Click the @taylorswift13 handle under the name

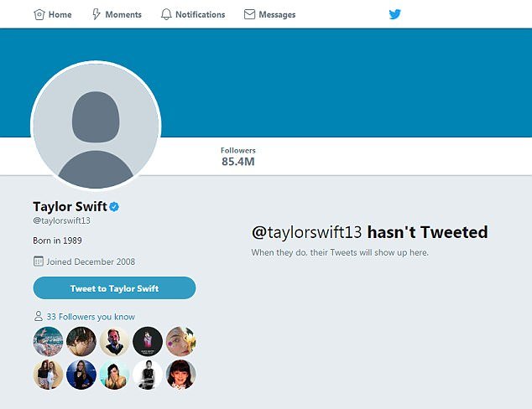[x=61, y=220]
